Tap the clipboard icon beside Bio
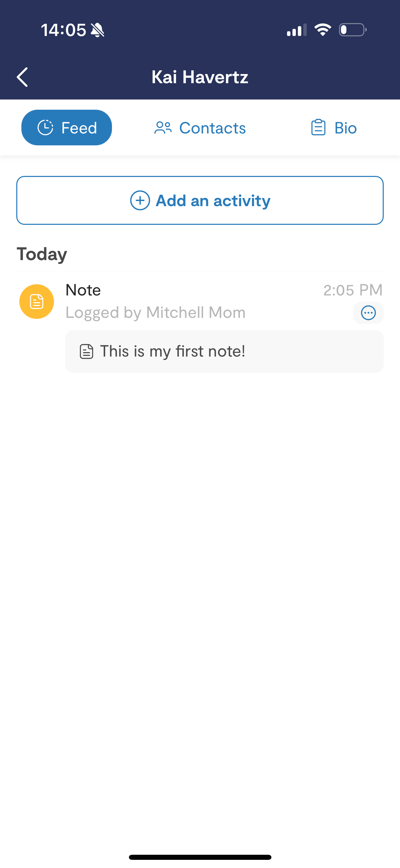The height and width of the screenshot is (868, 400). (x=318, y=128)
